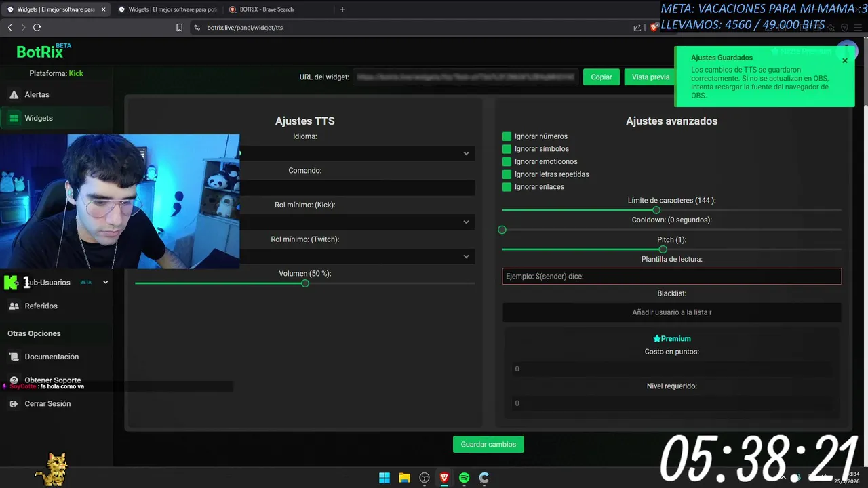Image resolution: width=868 pixels, height=488 pixels.
Task: Open the Alertas warning icon in sidebar
Action: [x=14, y=95]
